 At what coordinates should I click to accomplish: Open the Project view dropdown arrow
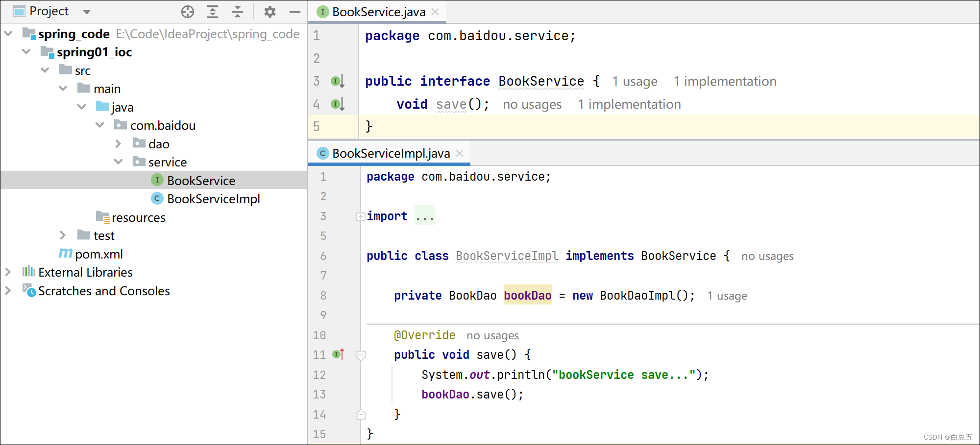(x=87, y=12)
